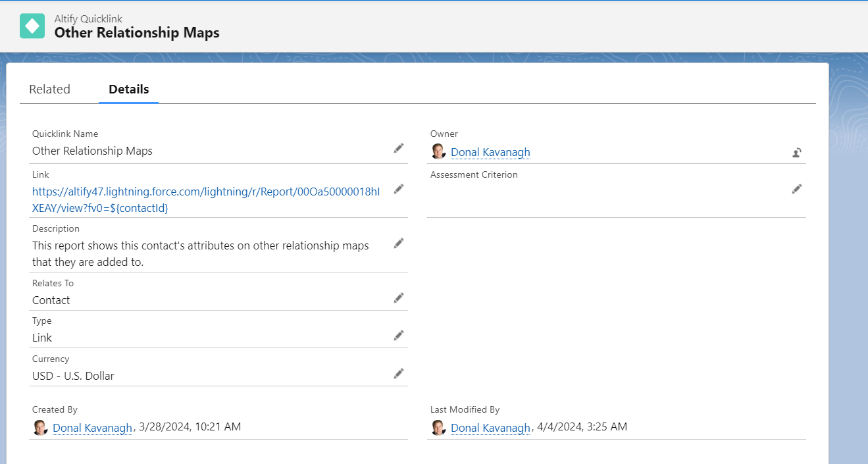The height and width of the screenshot is (464, 868).
Task: Click the Relates To value Contact
Action: [x=51, y=300]
